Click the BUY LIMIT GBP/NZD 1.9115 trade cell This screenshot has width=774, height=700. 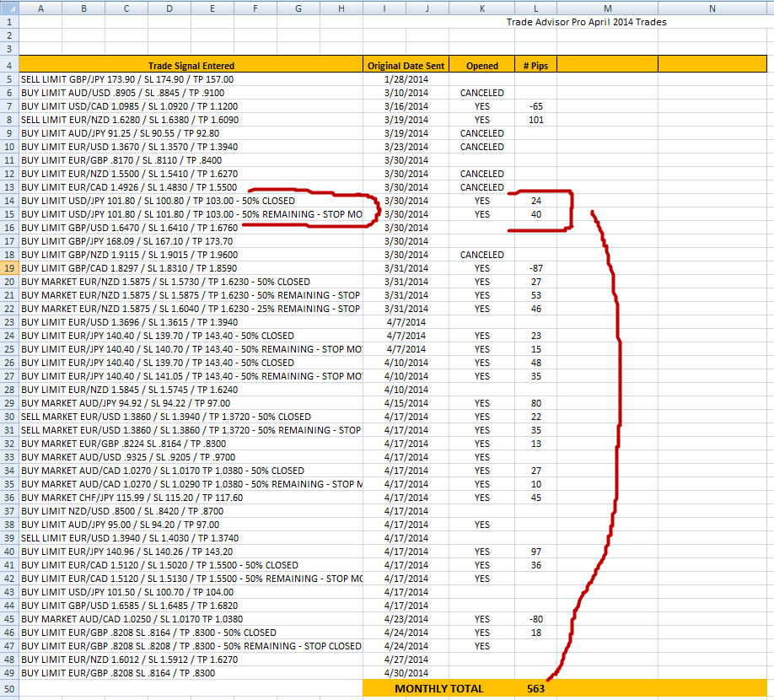[x=191, y=255]
